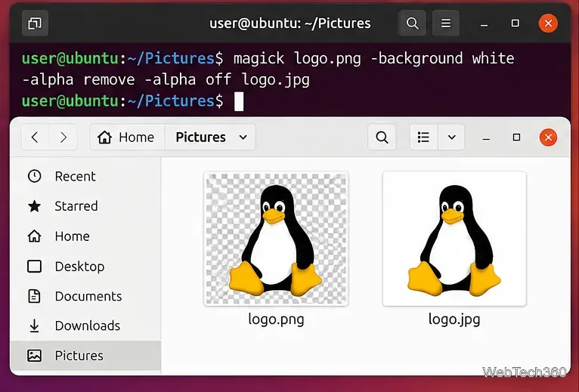Minimize the terminal window
Viewport: 579px width, 392px height.
coord(484,24)
